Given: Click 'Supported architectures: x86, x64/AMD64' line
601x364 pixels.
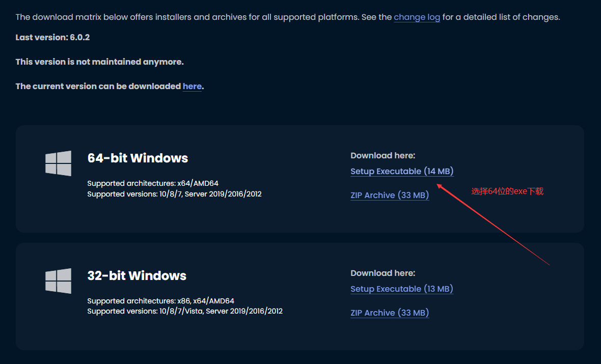Looking at the screenshot, I should 160,301.
